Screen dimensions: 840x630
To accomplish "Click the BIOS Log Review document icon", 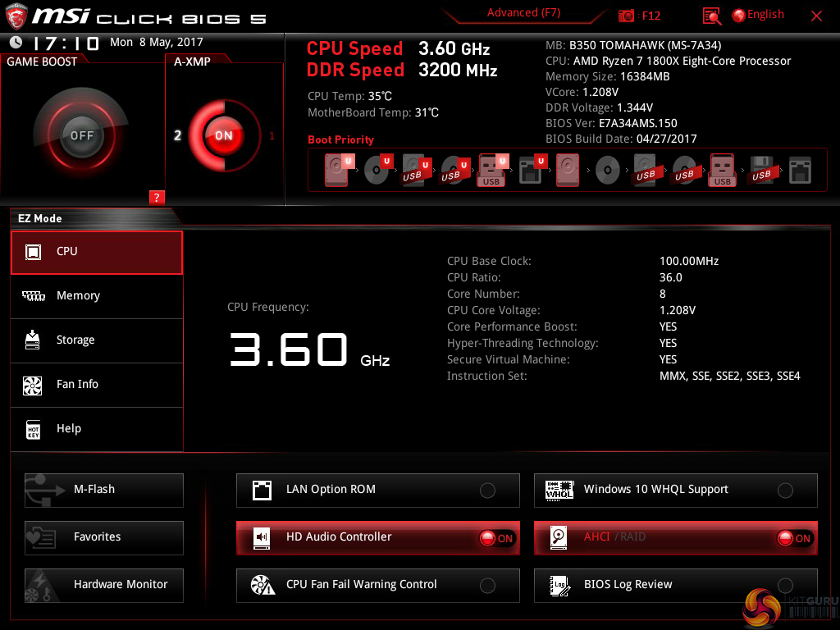I will coord(559,585).
